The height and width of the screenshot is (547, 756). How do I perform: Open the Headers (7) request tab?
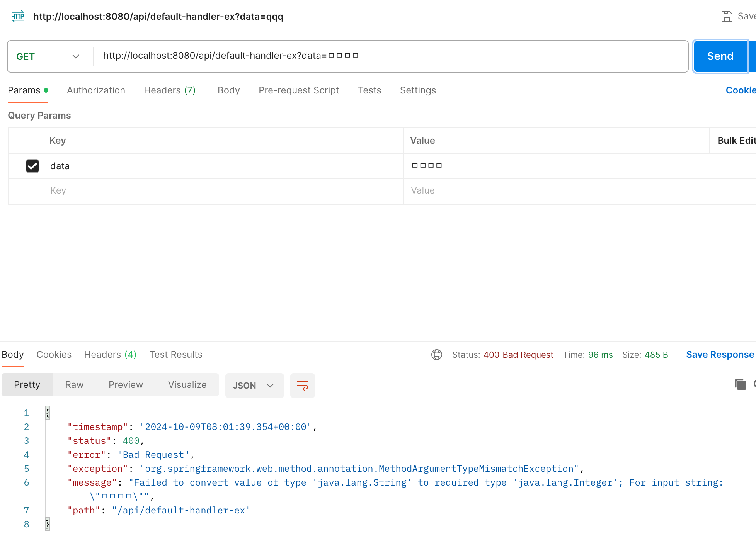(170, 90)
